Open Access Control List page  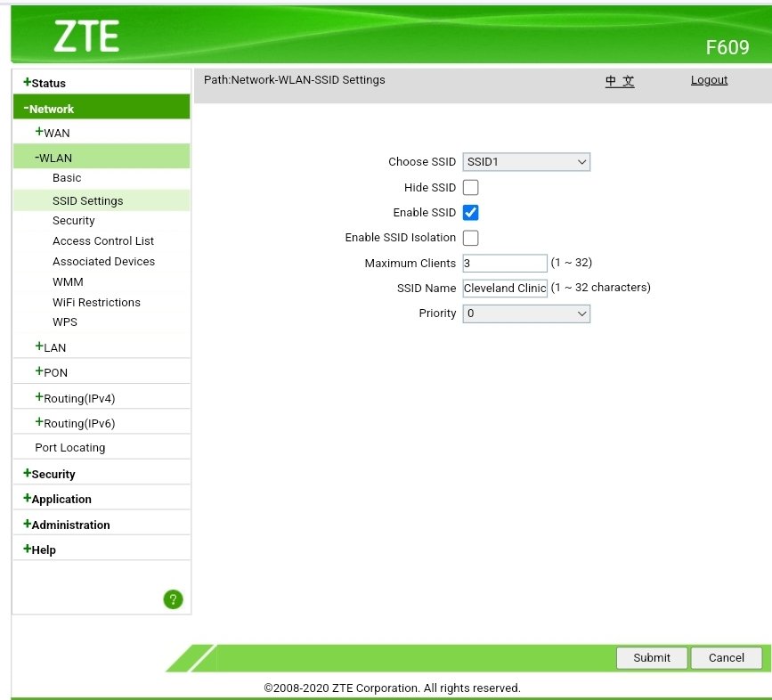point(103,240)
